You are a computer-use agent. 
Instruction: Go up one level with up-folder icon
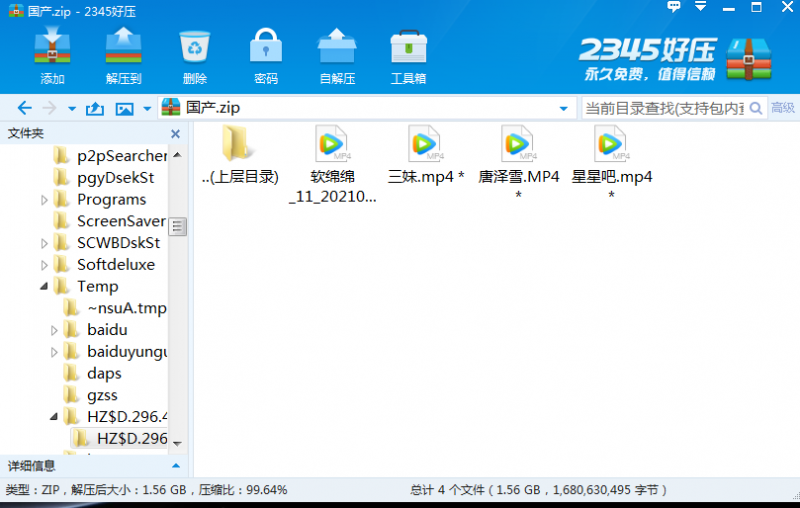tap(95, 108)
